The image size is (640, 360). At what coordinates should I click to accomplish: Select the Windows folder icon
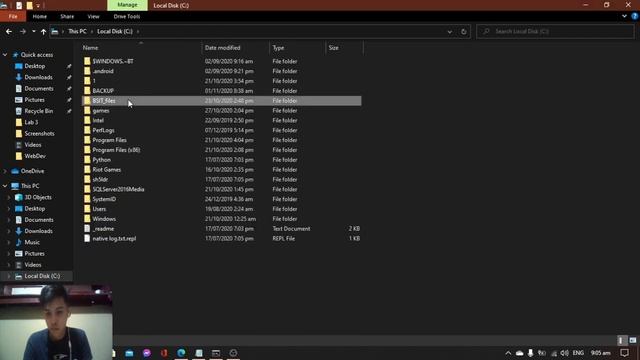tap(87, 219)
